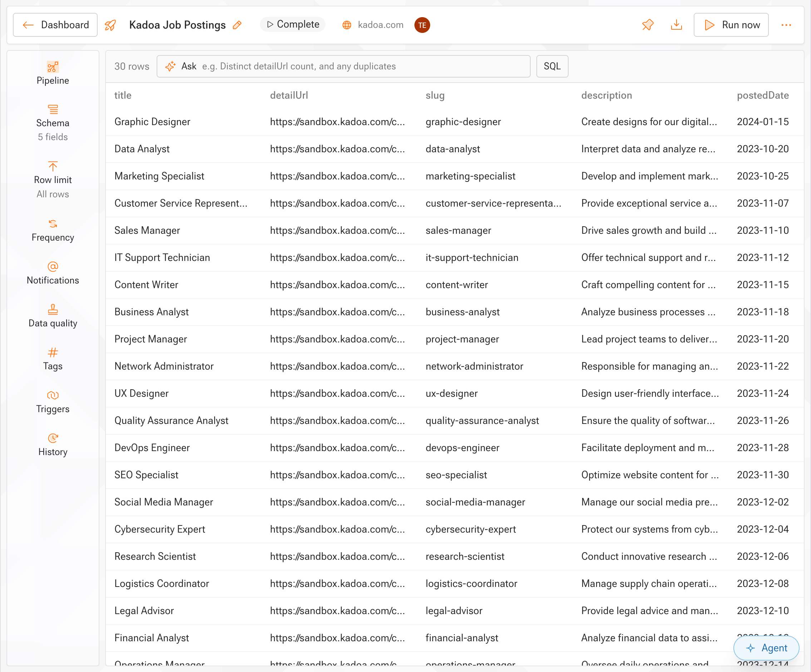Click the Run now button
Viewport: 811px width, 672px height.
tap(731, 25)
